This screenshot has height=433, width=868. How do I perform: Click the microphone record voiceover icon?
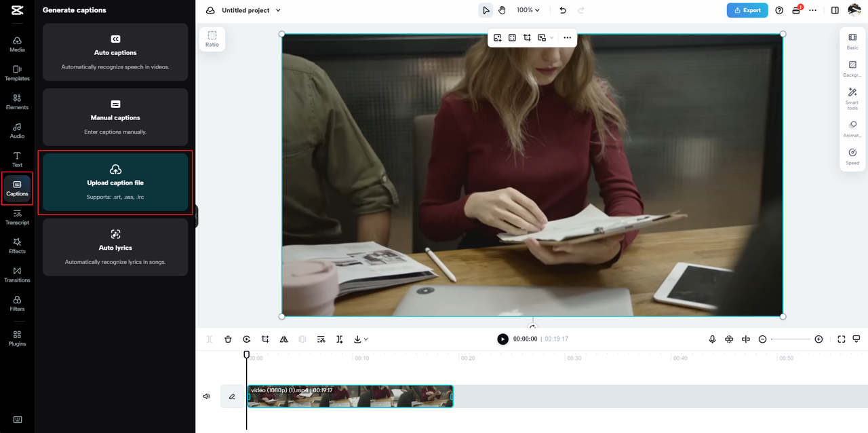pos(712,339)
